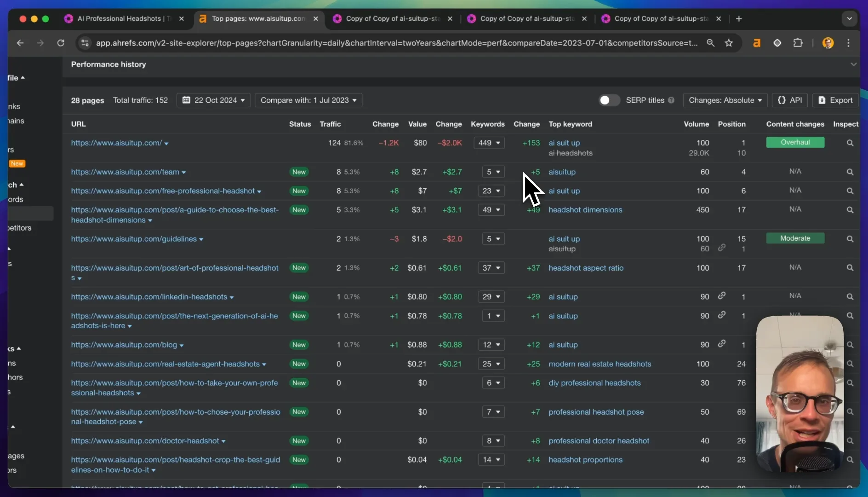Close the 'Top pages: www.aisuitup.com' tab
This screenshot has width=868, height=497.
click(315, 19)
